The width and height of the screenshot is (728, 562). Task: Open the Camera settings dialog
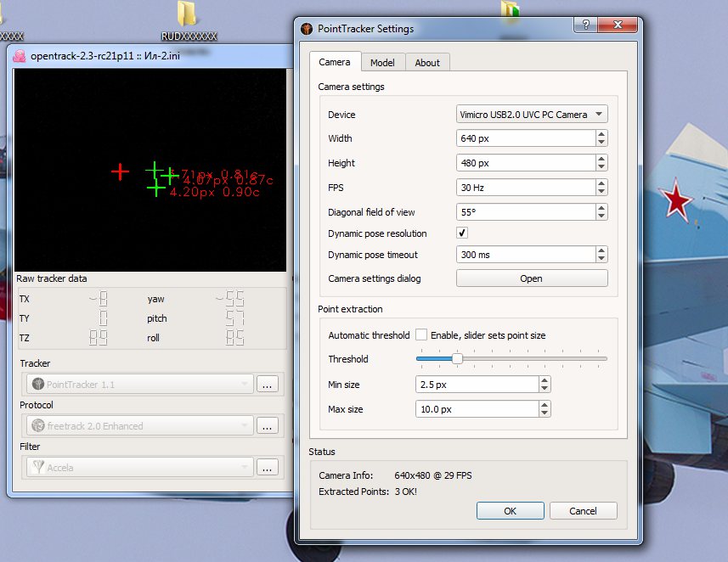532,278
